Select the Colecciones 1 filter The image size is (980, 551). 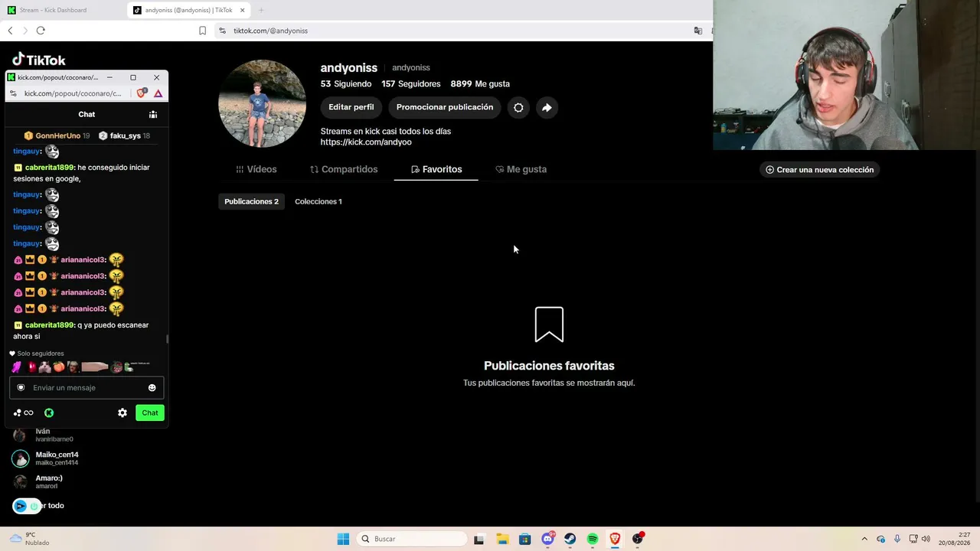click(x=318, y=201)
